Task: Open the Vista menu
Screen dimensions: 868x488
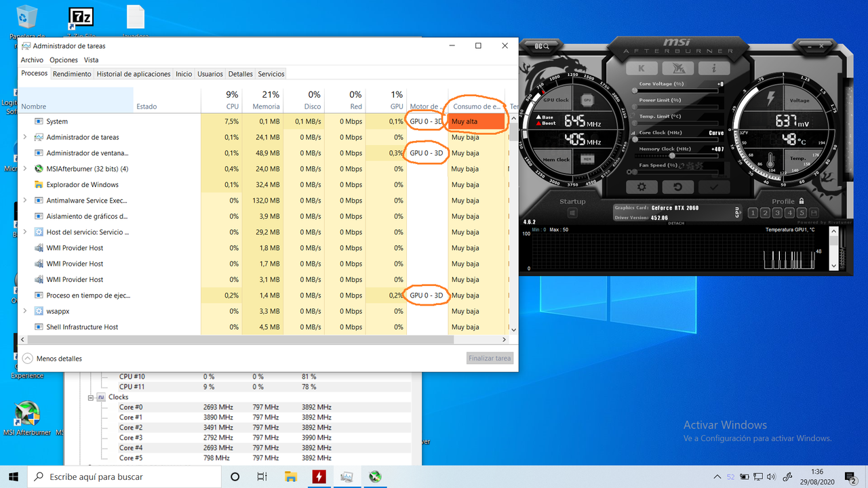Action: 91,60
